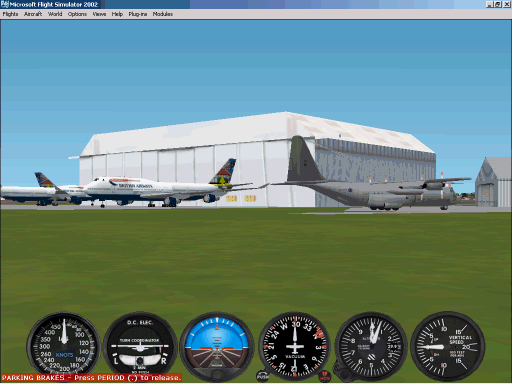Click the airspeed indicator gauge in knots

[63, 347]
